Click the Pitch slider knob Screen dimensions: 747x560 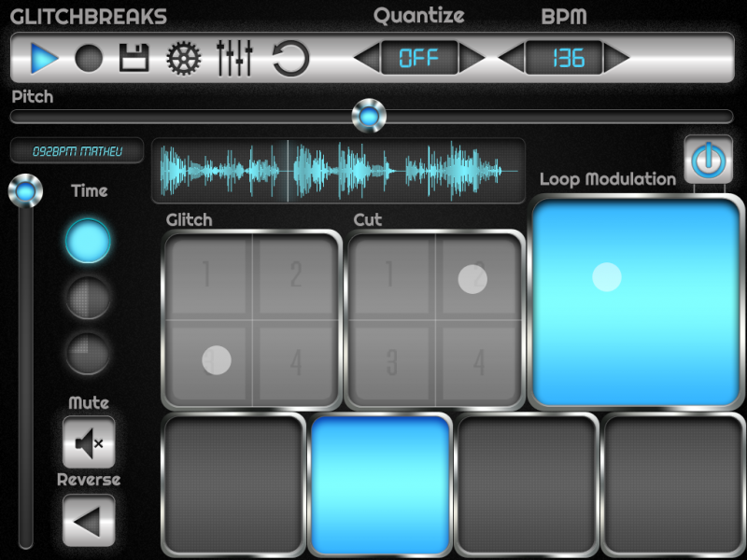[369, 116]
